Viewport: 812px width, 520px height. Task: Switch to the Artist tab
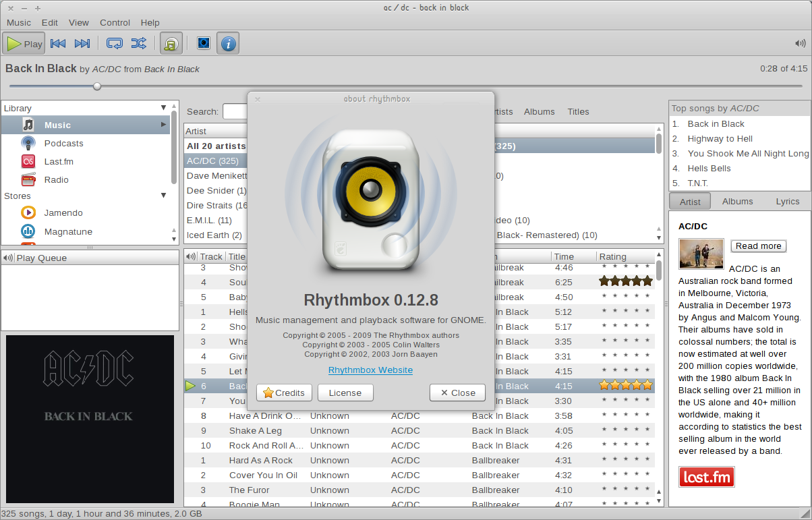(x=690, y=202)
